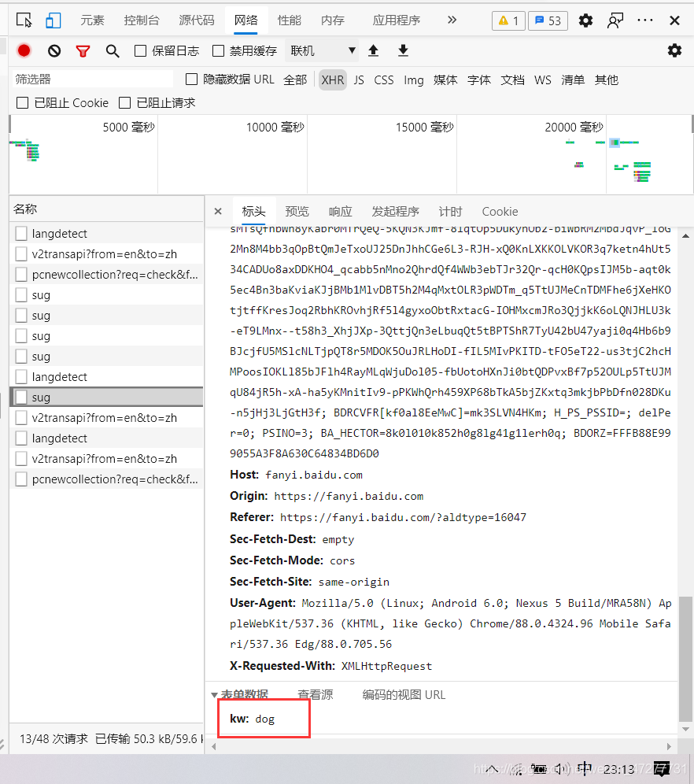
Task: Switch to the 应用程序 tab
Action: click(x=397, y=20)
